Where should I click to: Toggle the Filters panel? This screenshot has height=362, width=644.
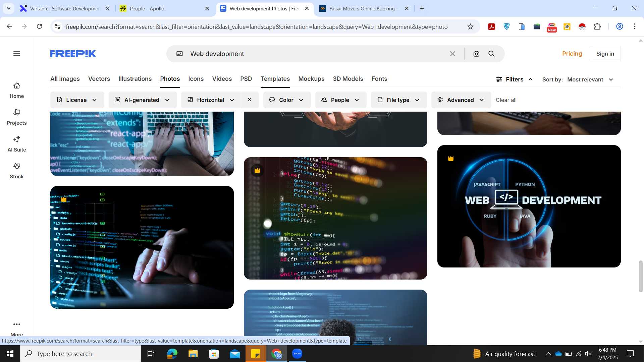(x=515, y=79)
